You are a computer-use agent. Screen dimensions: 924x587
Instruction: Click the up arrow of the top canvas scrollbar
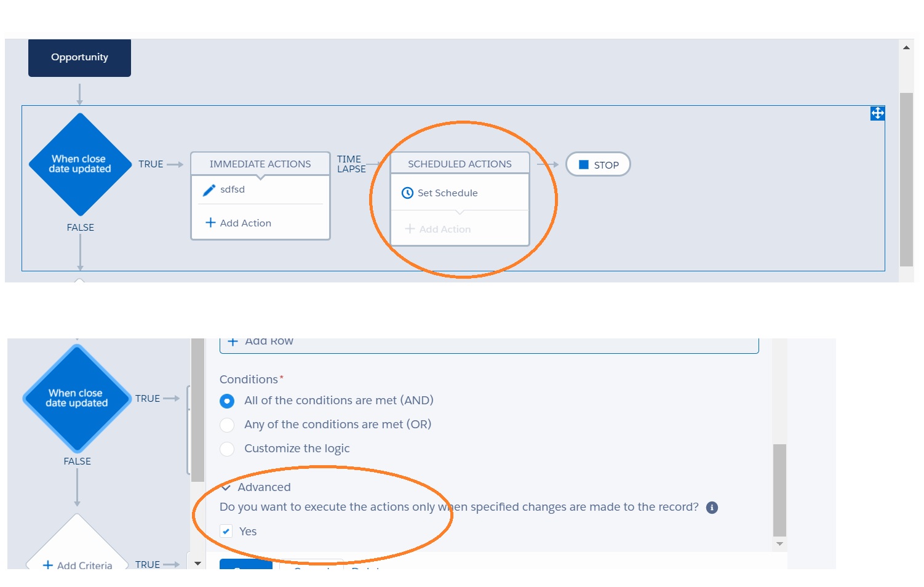point(906,47)
